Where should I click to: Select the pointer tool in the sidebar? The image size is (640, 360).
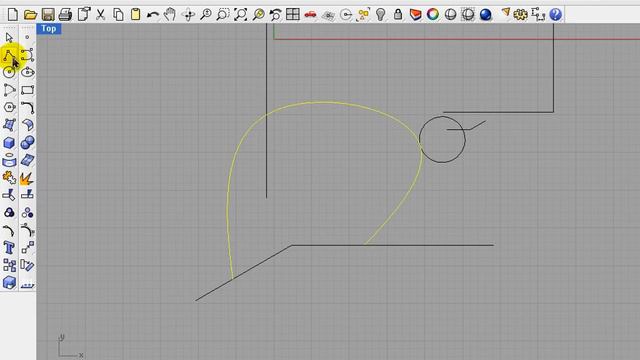click(x=9, y=38)
